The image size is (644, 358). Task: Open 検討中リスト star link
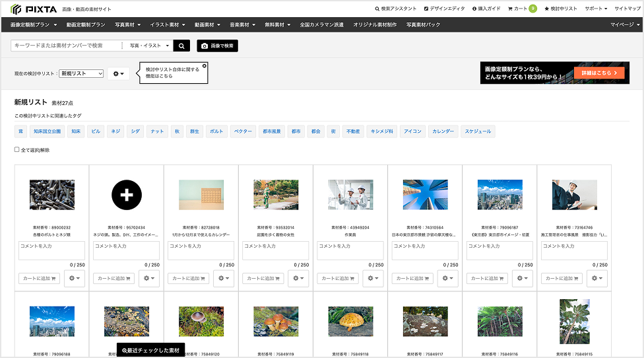pos(561,8)
